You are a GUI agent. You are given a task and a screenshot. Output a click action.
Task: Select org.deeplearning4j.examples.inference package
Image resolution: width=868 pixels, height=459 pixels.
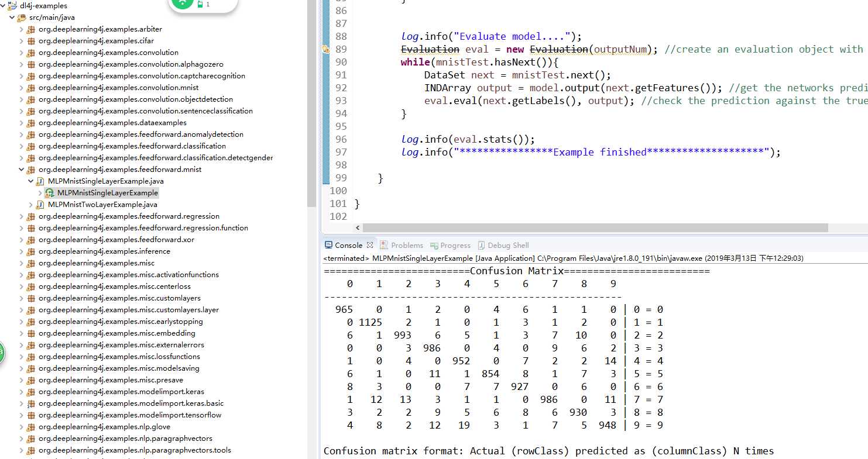[105, 251]
